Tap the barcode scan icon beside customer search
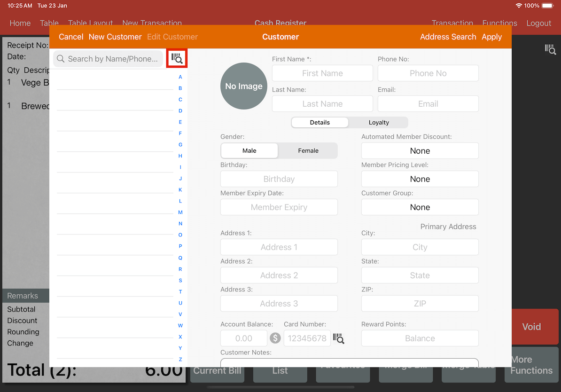Viewport: 561px width, 392px height. (x=177, y=58)
